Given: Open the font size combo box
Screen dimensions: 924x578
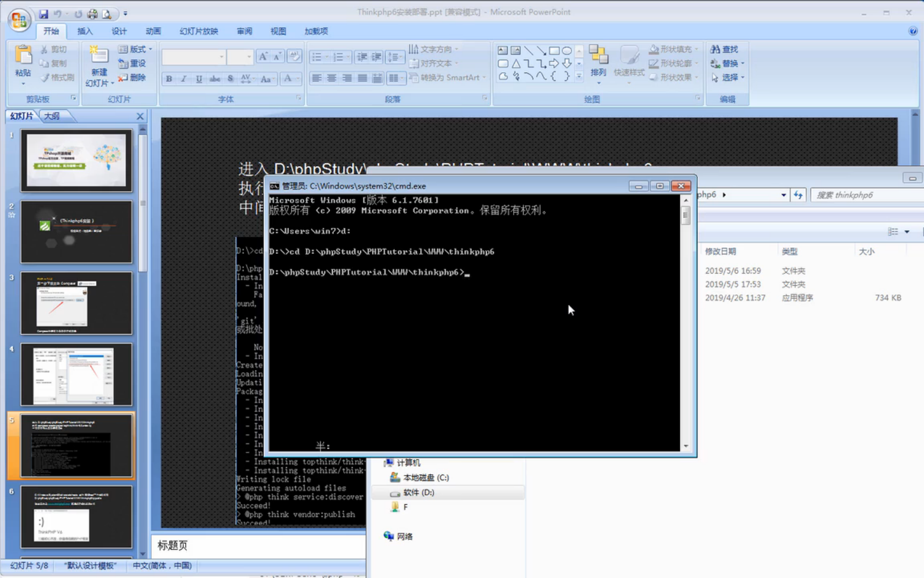Looking at the screenshot, I should click(240, 57).
